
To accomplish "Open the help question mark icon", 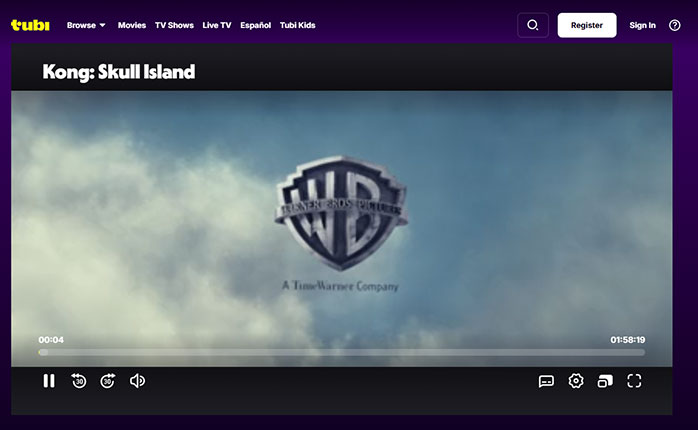I will (x=674, y=25).
